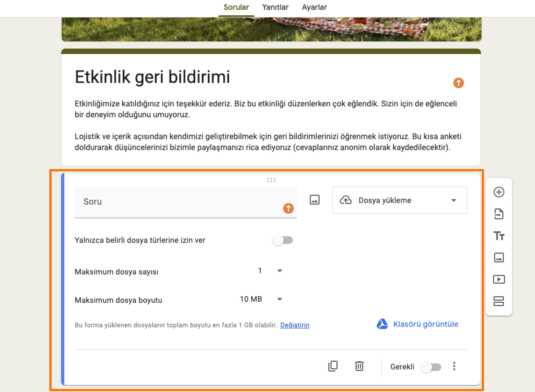This screenshot has width=535, height=392.
Task: Switch to Yanıtlar tab
Action: (275, 7)
